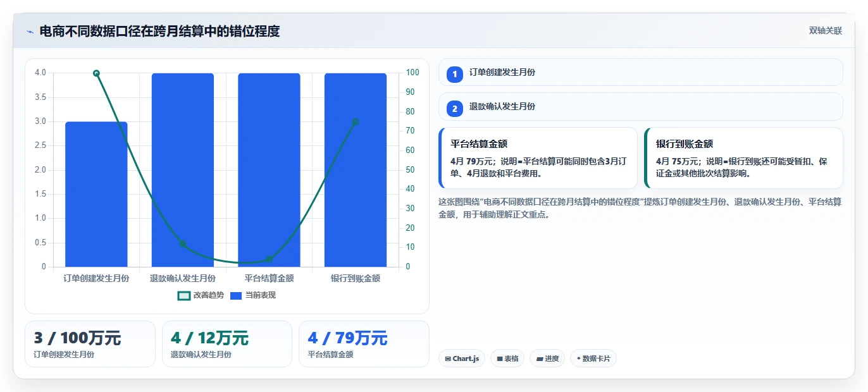Click the blue 当前表现 legend swatch
This screenshot has height=392, width=868.
point(236,296)
